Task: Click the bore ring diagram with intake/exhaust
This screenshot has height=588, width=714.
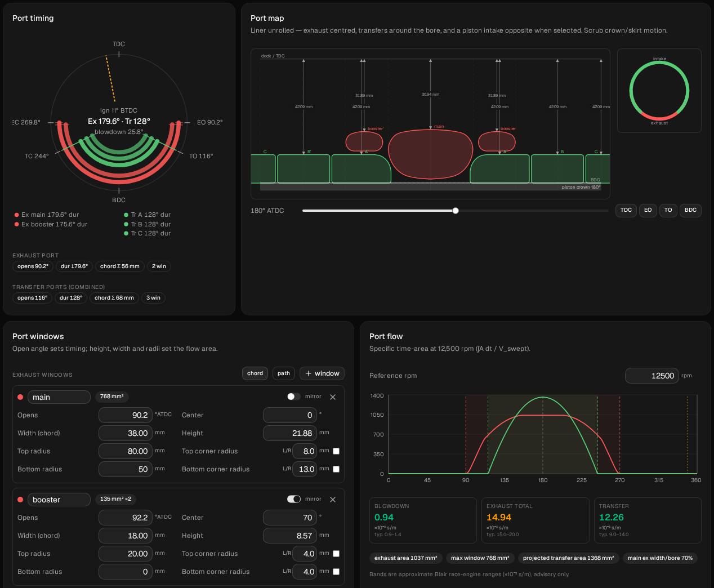Action: [659, 90]
